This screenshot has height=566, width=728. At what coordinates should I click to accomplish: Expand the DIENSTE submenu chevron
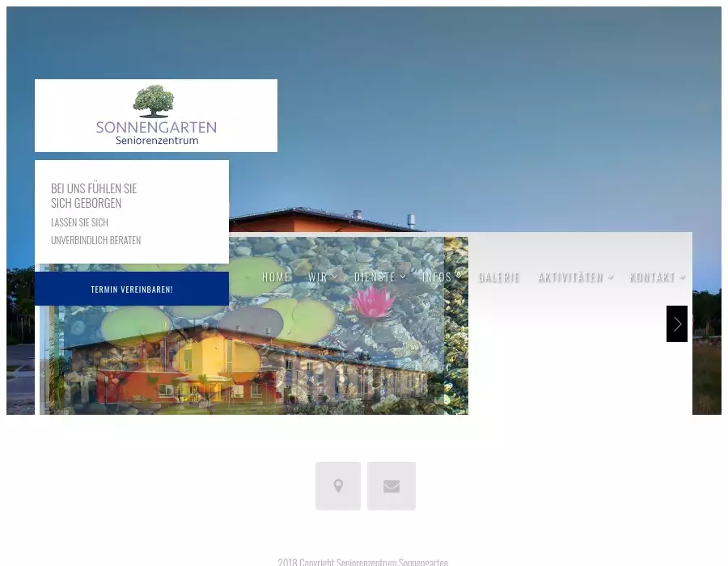[x=404, y=277]
